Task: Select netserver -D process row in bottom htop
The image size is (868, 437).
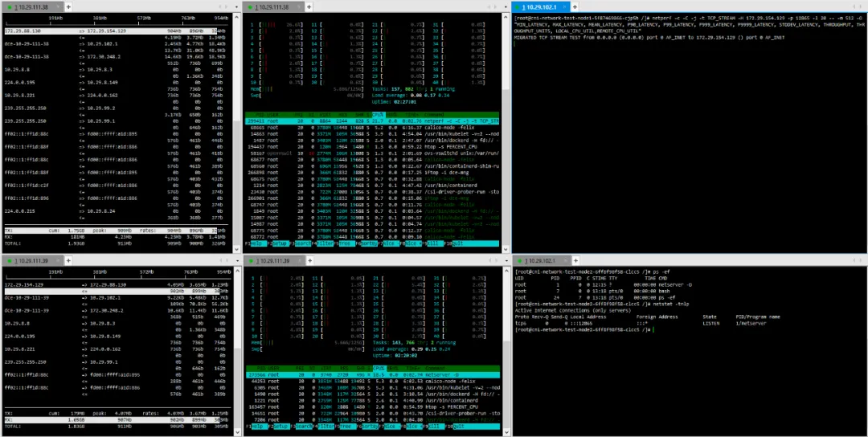Action: click(x=372, y=374)
